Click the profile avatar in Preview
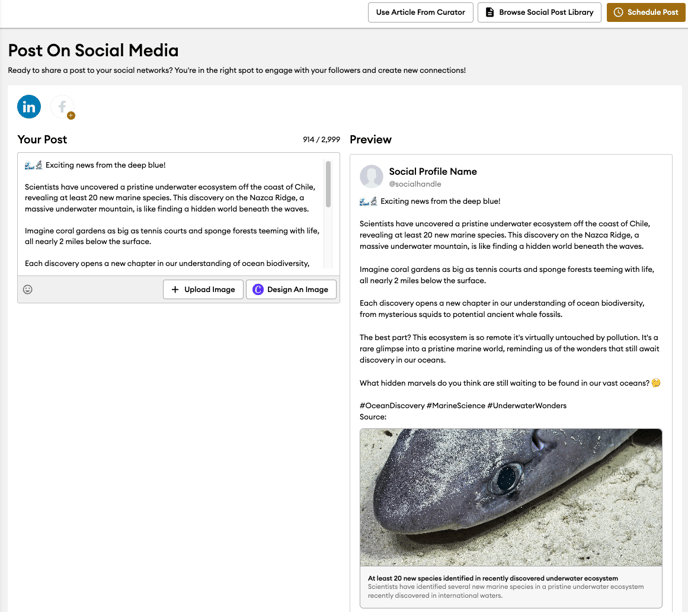The width and height of the screenshot is (688, 612). click(371, 176)
